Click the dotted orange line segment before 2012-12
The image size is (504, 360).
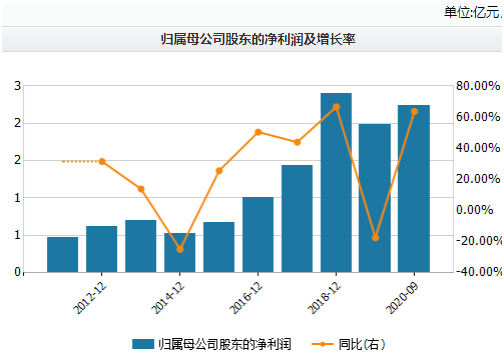pos(81,162)
